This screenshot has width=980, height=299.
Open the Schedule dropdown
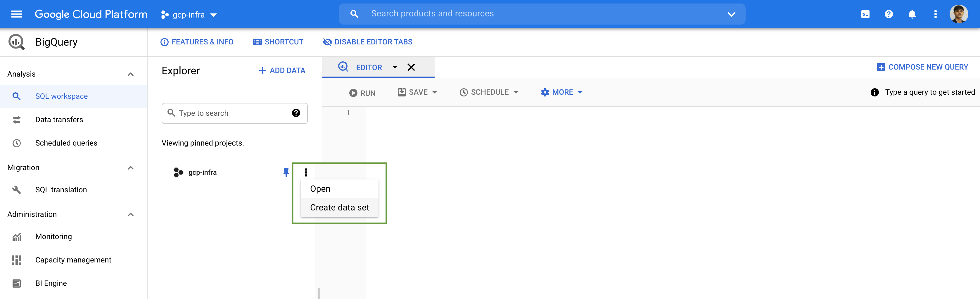click(x=489, y=92)
